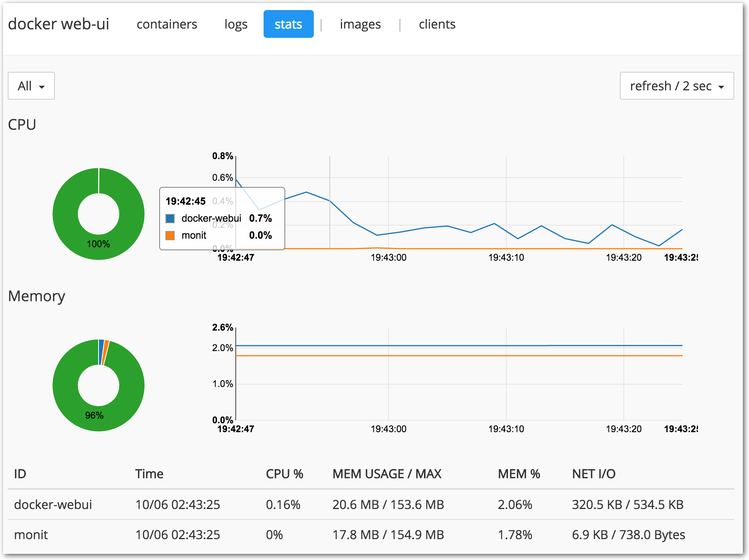749x560 pixels.
Task: Switch to the logs tab
Action: click(236, 24)
